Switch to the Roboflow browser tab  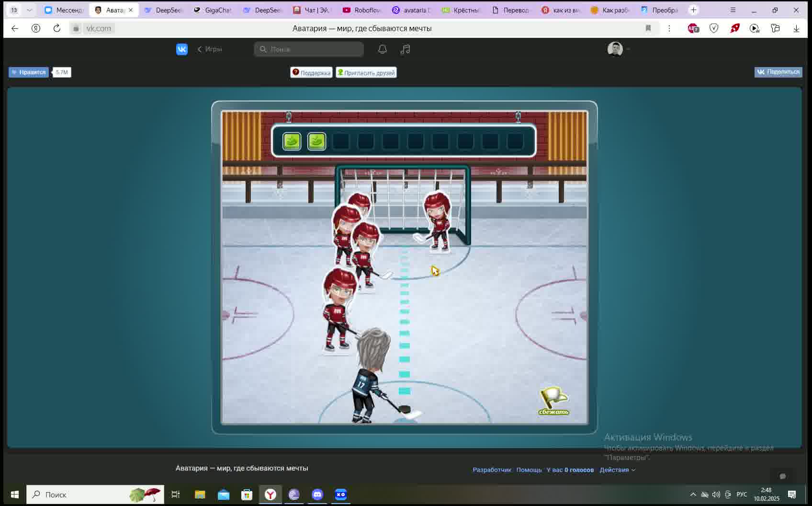pos(362,10)
